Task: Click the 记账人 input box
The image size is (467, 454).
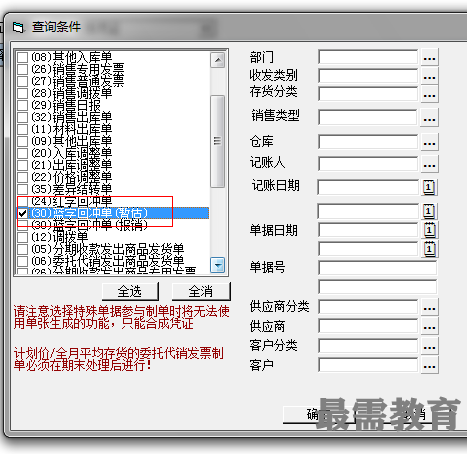Action: pos(368,164)
